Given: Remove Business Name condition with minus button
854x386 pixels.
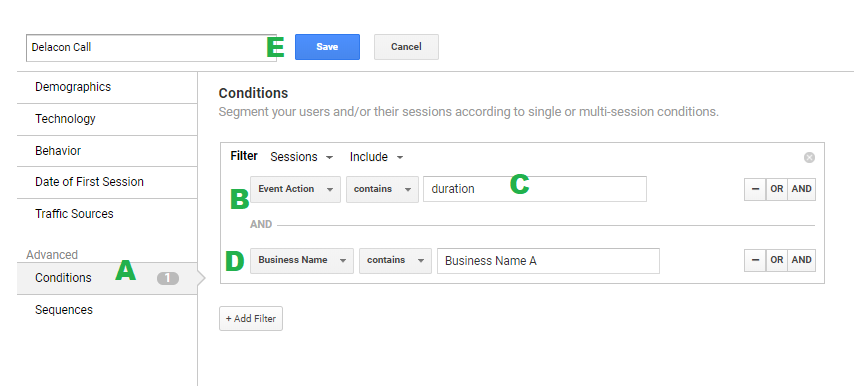Looking at the screenshot, I should (755, 260).
